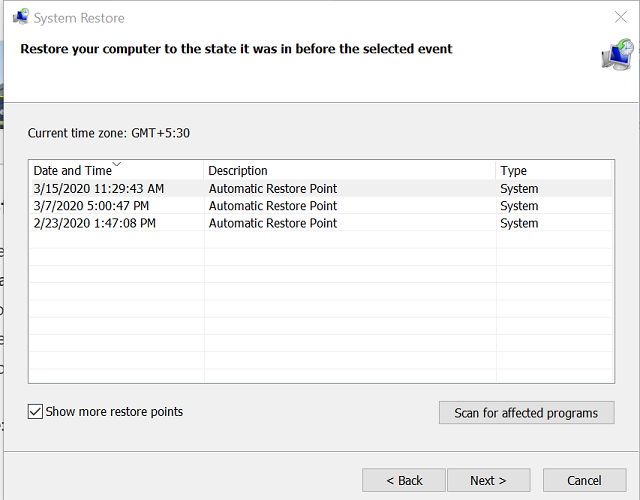
Task: Select the 3/7/2020 5:00:47 PM restore point
Action: tap(90, 206)
